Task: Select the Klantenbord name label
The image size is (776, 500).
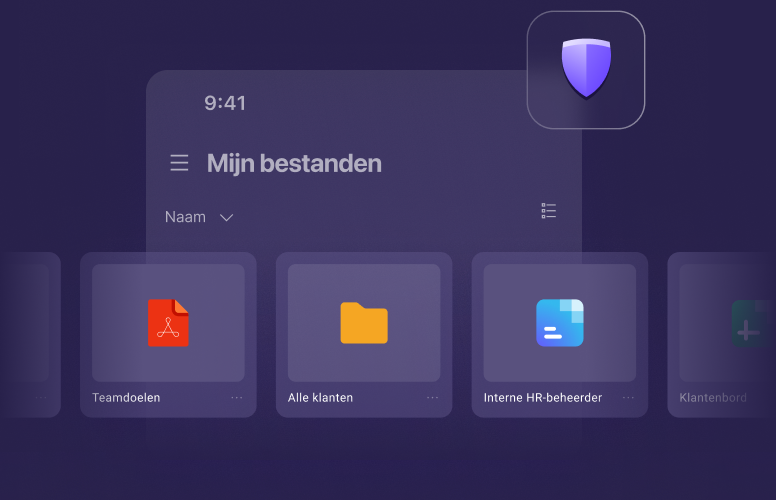Action: click(x=713, y=398)
